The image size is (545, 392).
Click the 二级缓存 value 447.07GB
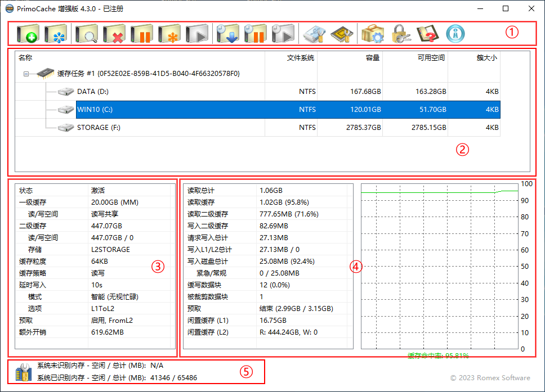click(106, 226)
